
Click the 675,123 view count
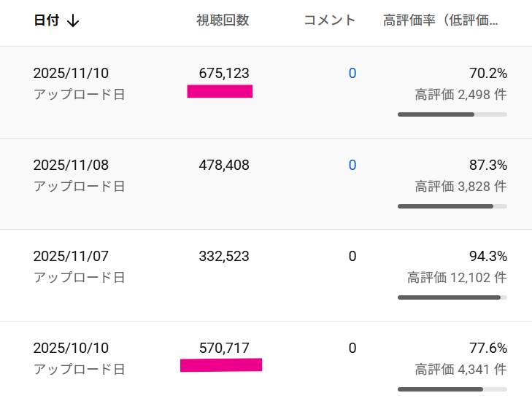click(224, 73)
